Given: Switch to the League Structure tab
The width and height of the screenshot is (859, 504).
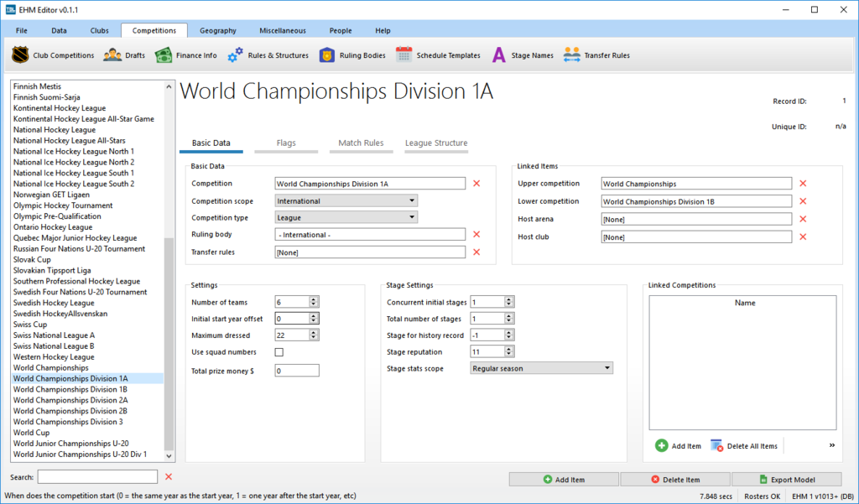Looking at the screenshot, I should coord(436,143).
